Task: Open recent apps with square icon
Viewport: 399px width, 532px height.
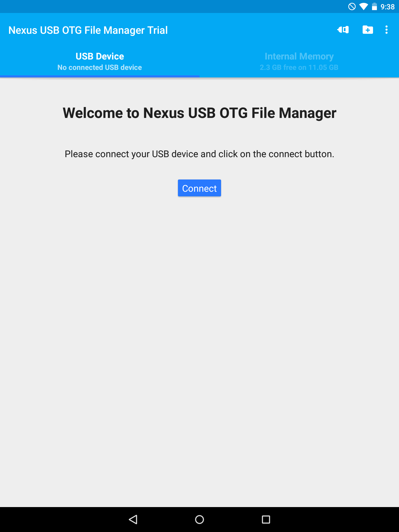Action: 266,520
